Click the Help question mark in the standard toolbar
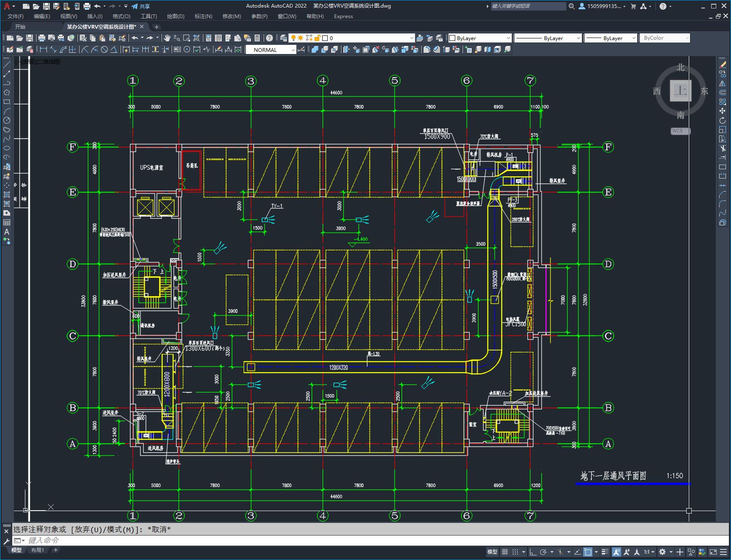 tap(269, 38)
